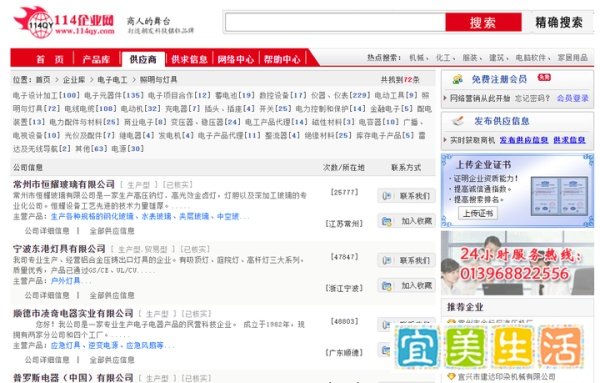Click hot search keyword 建筑

point(496,58)
